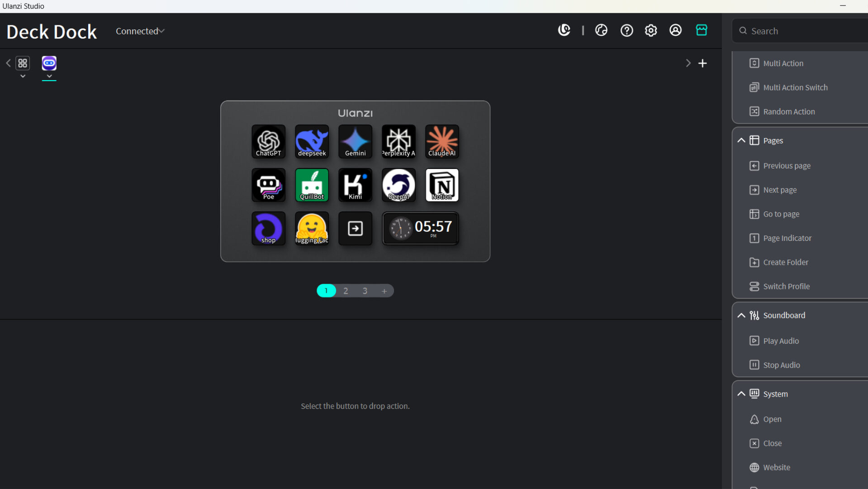The height and width of the screenshot is (489, 868).
Task: Open the help question mark icon
Action: click(x=626, y=30)
